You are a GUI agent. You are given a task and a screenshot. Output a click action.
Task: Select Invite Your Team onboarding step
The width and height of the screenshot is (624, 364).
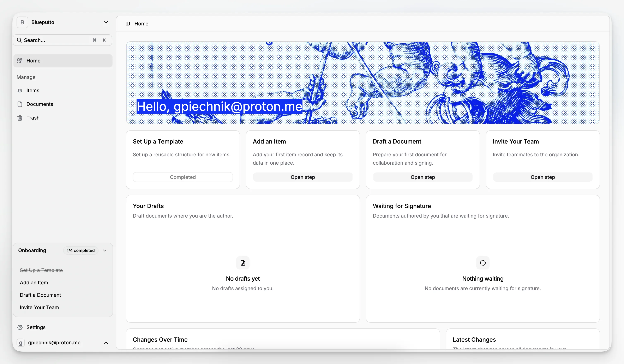(39, 307)
